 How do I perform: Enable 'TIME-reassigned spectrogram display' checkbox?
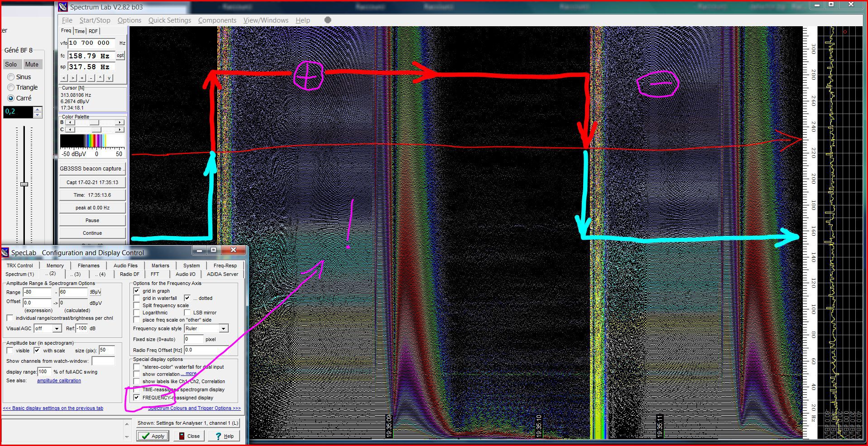(137, 389)
